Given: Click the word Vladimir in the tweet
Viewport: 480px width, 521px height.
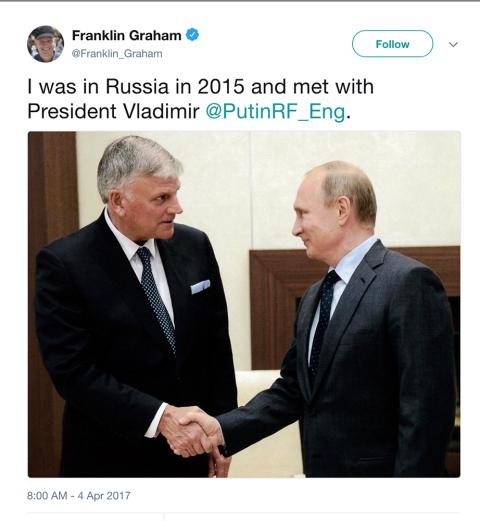Looking at the screenshot, I should coord(161,111).
